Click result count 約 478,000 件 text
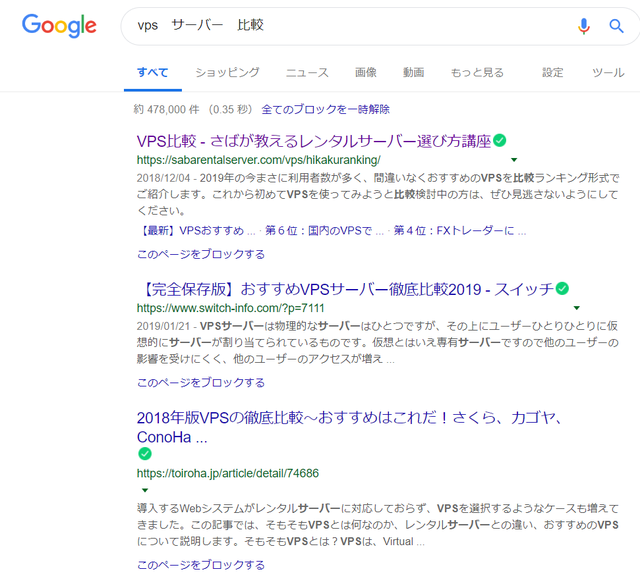 (x=167, y=109)
